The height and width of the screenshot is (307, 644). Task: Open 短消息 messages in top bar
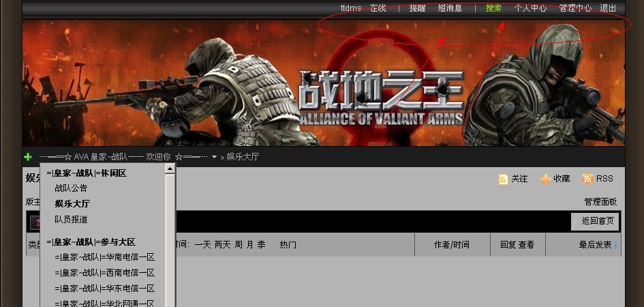pyautogui.click(x=450, y=8)
